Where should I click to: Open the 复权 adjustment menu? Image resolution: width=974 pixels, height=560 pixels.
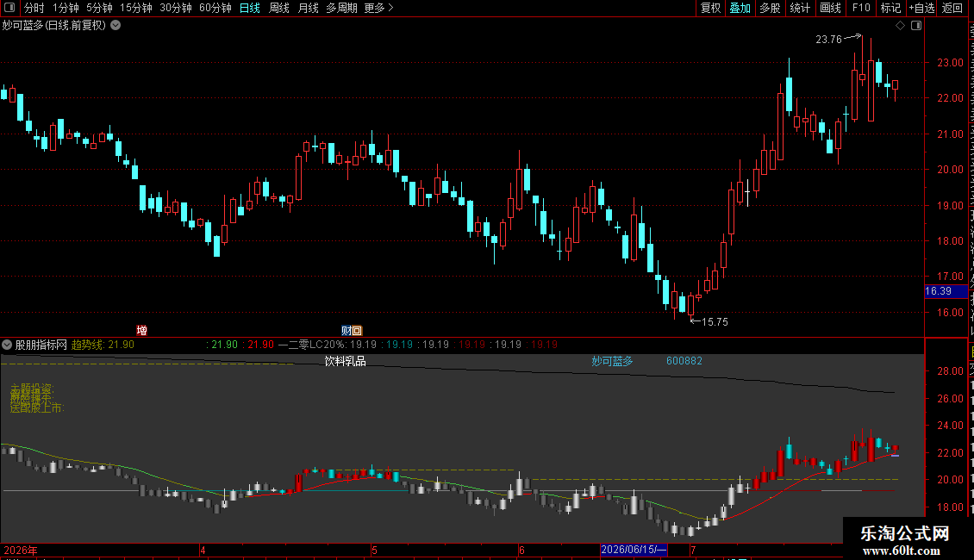point(710,8)
